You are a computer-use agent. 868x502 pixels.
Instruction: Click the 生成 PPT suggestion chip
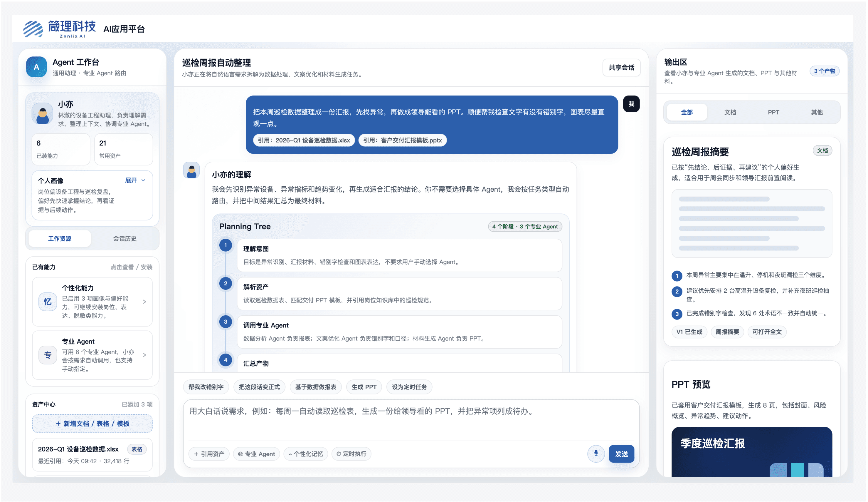(364, 387)
